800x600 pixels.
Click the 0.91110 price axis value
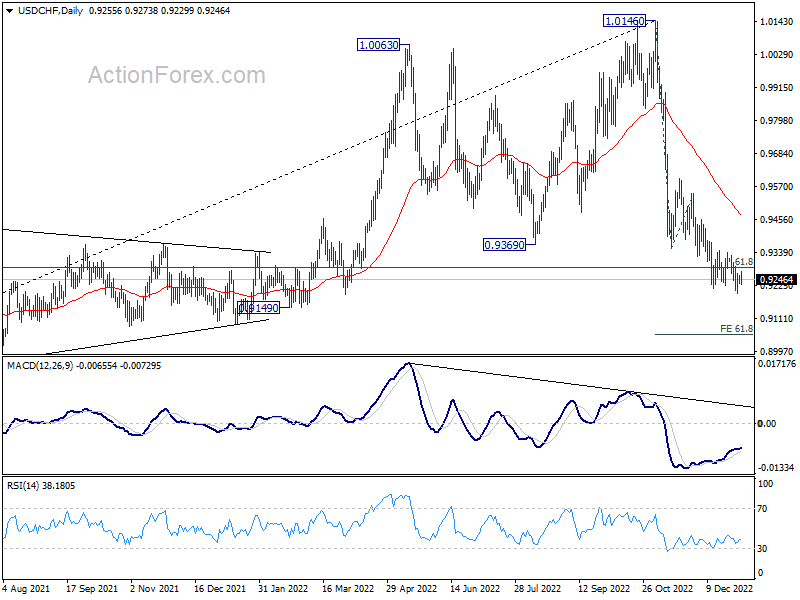pos(777,319)
